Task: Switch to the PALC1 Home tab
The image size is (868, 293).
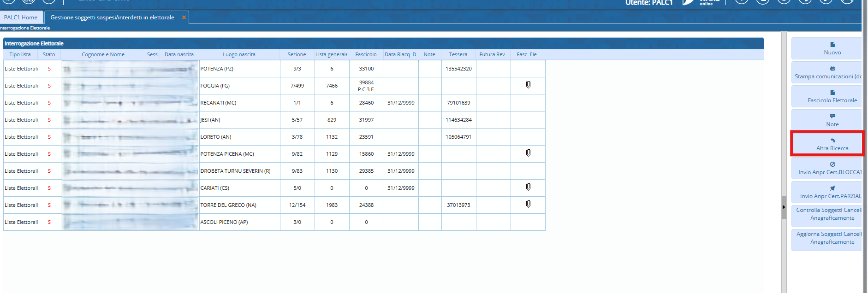Action: tap(21, 18)
